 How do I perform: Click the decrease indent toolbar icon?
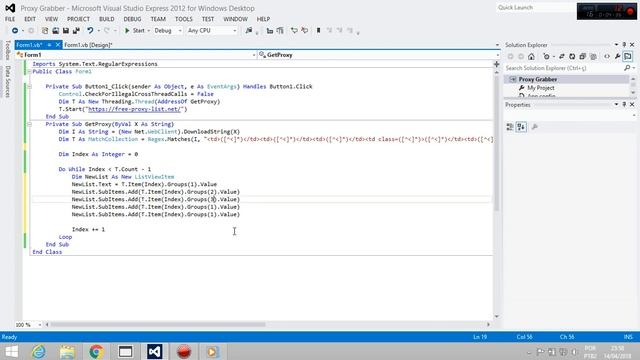[x=270, y=31]
